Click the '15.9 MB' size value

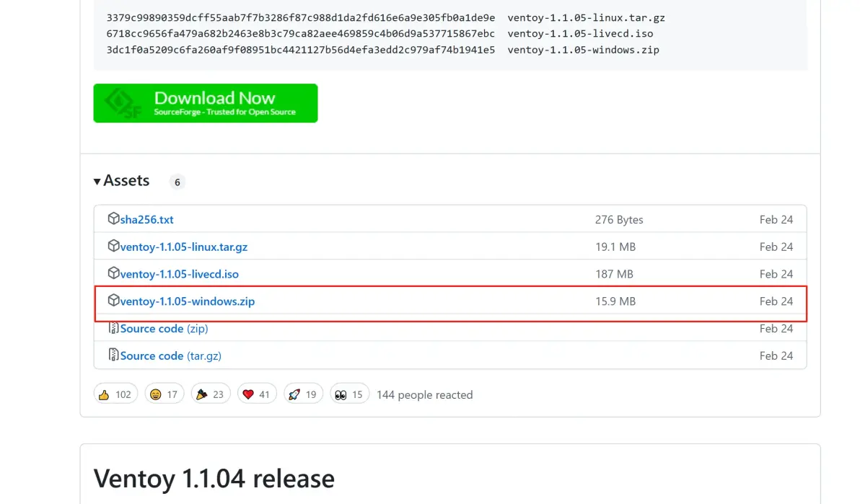pos(615,301)
